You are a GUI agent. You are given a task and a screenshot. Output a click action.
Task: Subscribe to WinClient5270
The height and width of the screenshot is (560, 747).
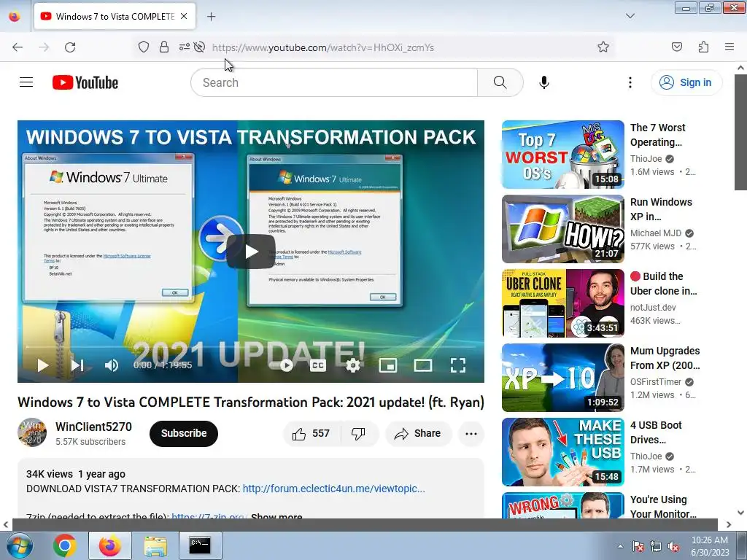183,433
